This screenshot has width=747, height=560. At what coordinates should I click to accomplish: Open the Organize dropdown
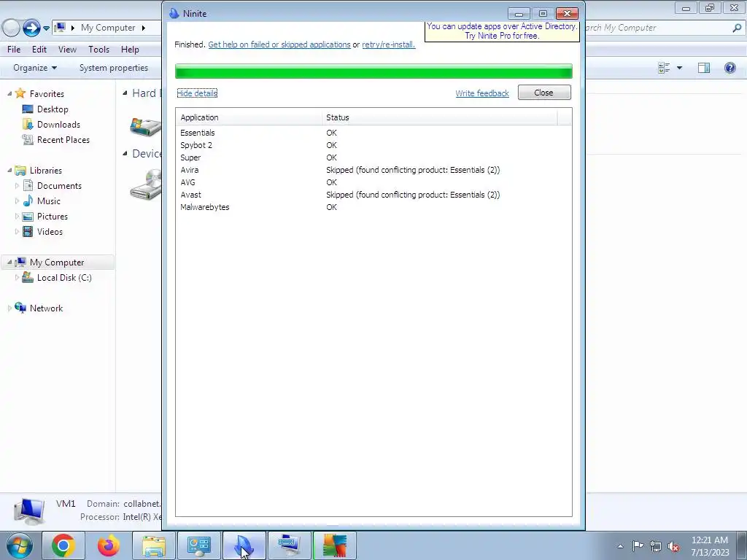pos(35,68)
